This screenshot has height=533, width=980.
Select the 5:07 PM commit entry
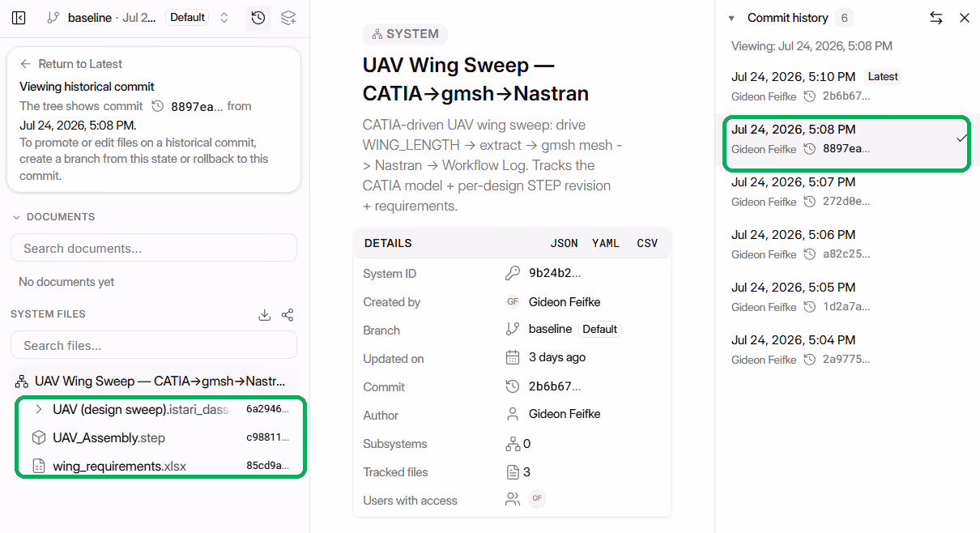pos(847,192)
